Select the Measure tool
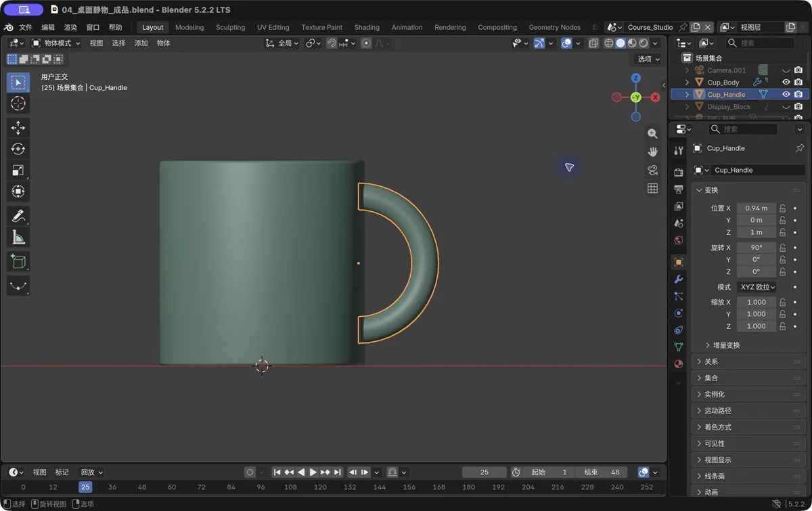The height and width of the screenshot is (511, 812). (x=18, y=238)
